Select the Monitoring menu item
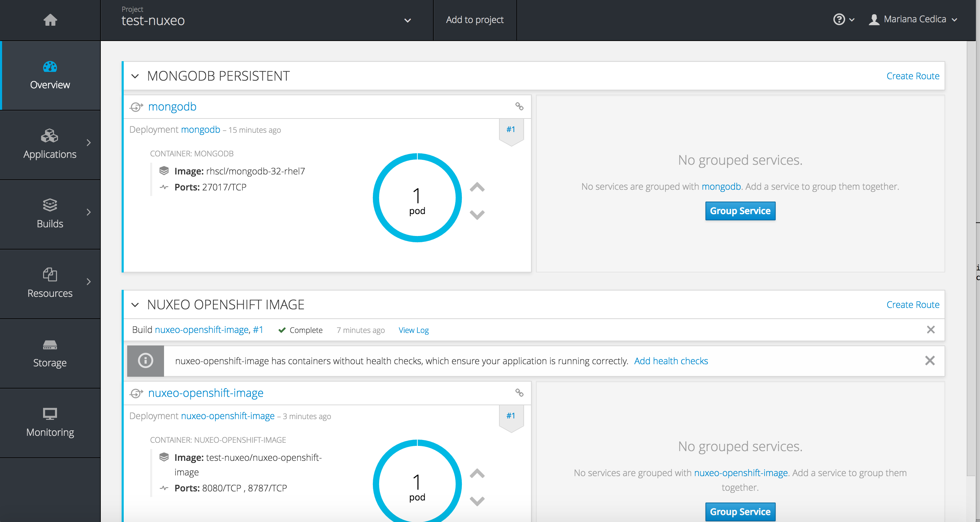Viewport: 980px width, 522px height. [x=50, y=423]
